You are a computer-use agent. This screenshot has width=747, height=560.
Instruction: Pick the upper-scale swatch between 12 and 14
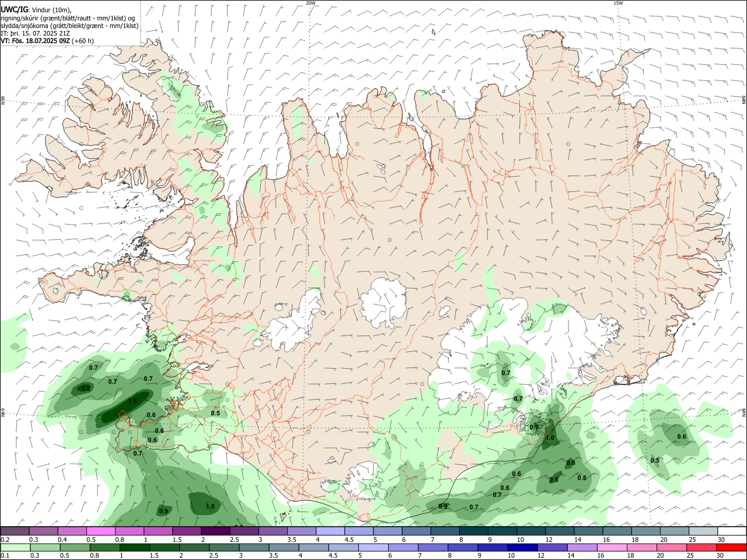tap(560, 531)
